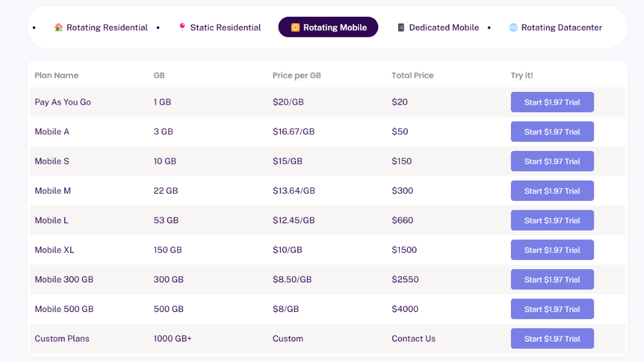Click the phone icon beside Dedicated Mobile
Image resolution: width=644 pixels, height=362 pixels.
[x=401, y=27]
